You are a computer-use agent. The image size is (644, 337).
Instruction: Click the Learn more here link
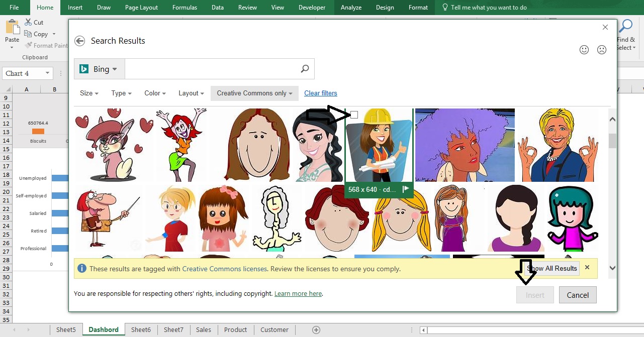pos(298,294)
